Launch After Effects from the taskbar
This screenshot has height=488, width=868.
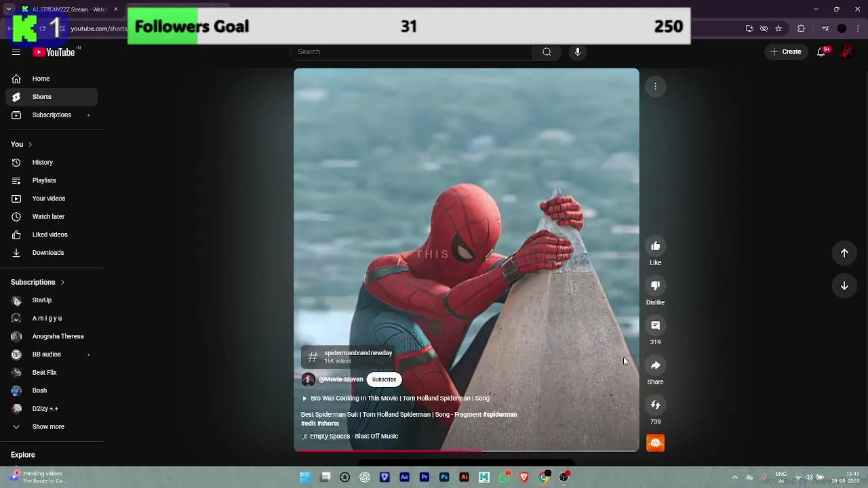click(405, 477)
